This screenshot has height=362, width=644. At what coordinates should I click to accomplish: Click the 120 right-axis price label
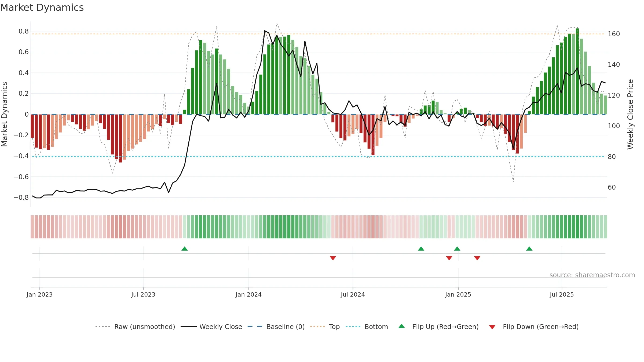tap(614, 95)
